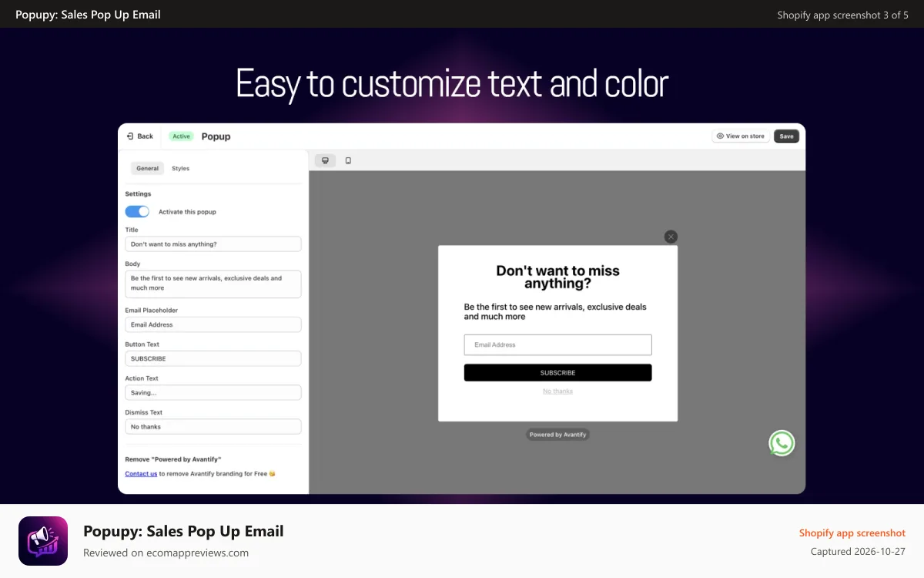Click the Remove "Powered by Avantify" heading
Screen dimensions: 924x578
click(x=172, y=459)
